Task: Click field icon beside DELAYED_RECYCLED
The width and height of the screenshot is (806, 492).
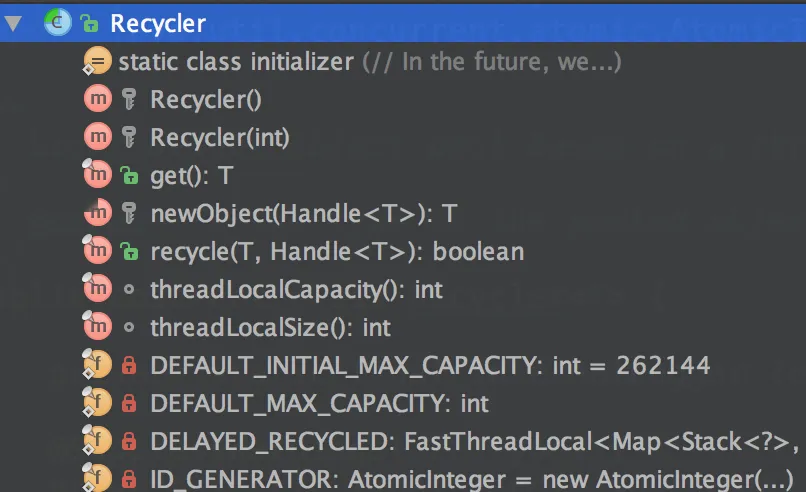Action: coord(97,441)
